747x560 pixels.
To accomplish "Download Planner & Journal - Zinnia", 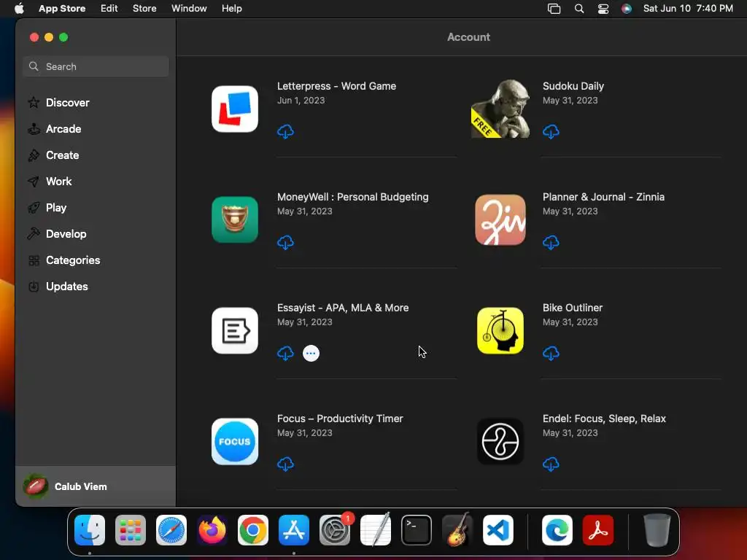I will pos(551,242).
